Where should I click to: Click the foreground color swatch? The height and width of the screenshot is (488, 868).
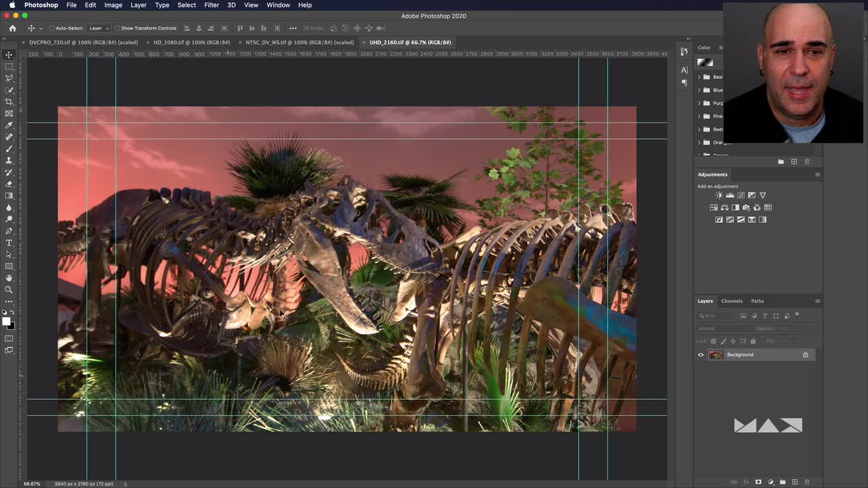[6, 322]
